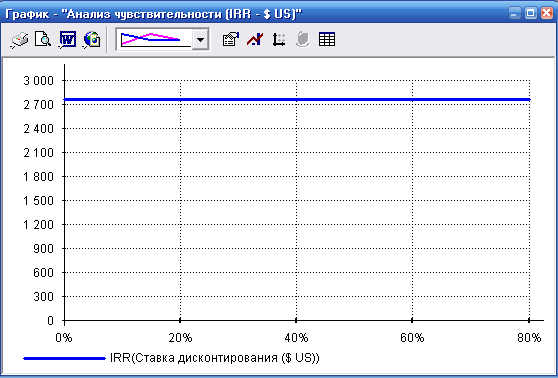
Task: Export chart to web browser icon
Action: click(92, 39)
